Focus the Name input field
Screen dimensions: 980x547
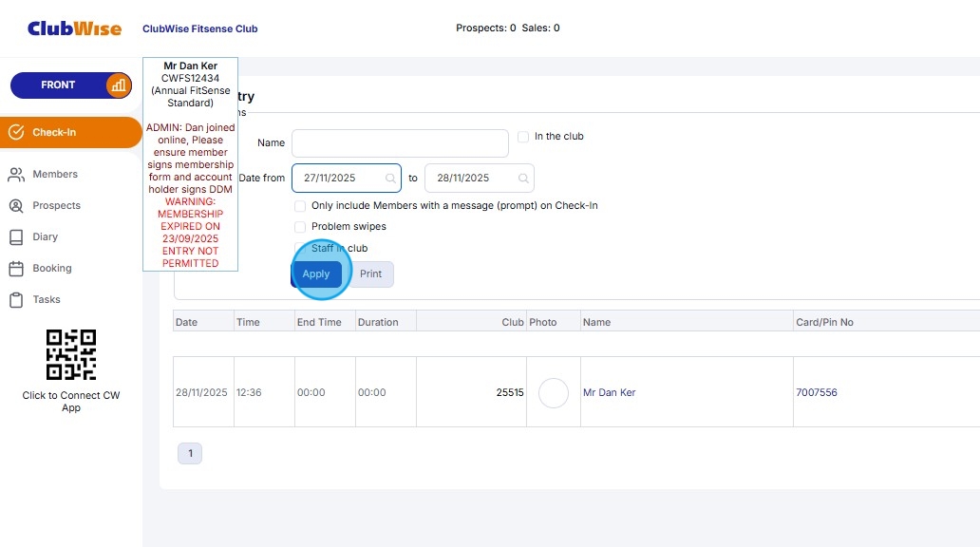tap(400, 143)
